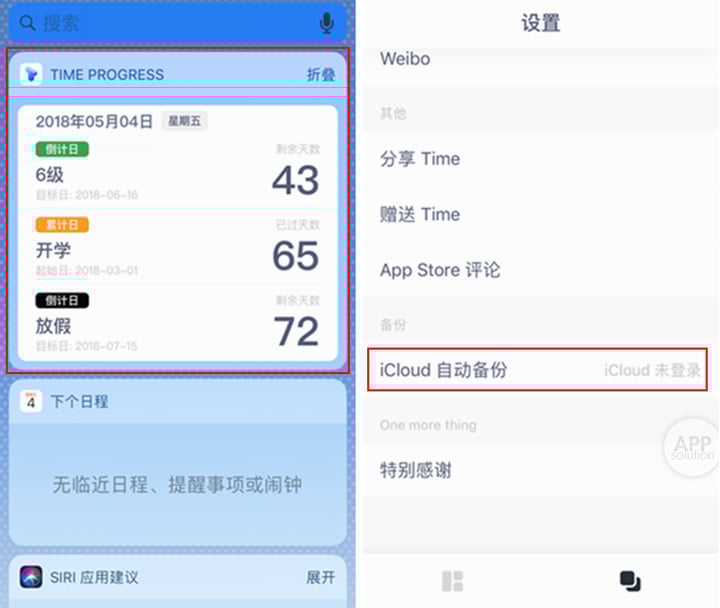Switch to the grid layout tab icon
720x608 pixels.
coord(452,581)
